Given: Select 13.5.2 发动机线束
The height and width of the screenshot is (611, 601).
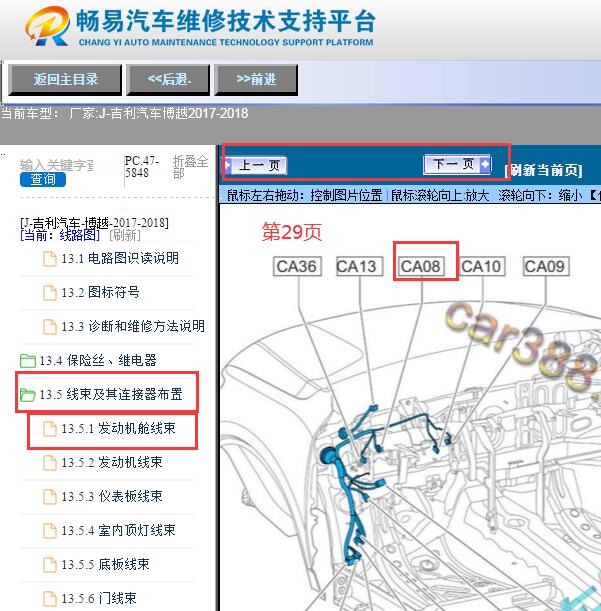Looking at the screenshot, I should 112,462.
